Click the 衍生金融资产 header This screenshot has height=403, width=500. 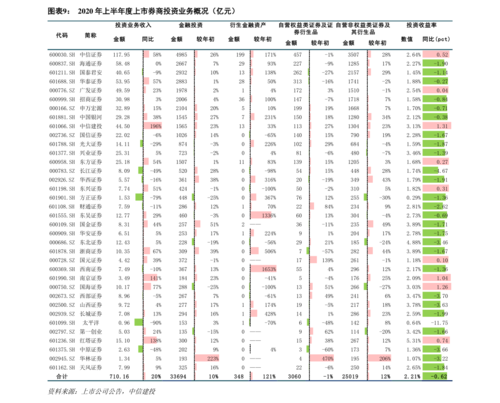(x=248, y=25)
